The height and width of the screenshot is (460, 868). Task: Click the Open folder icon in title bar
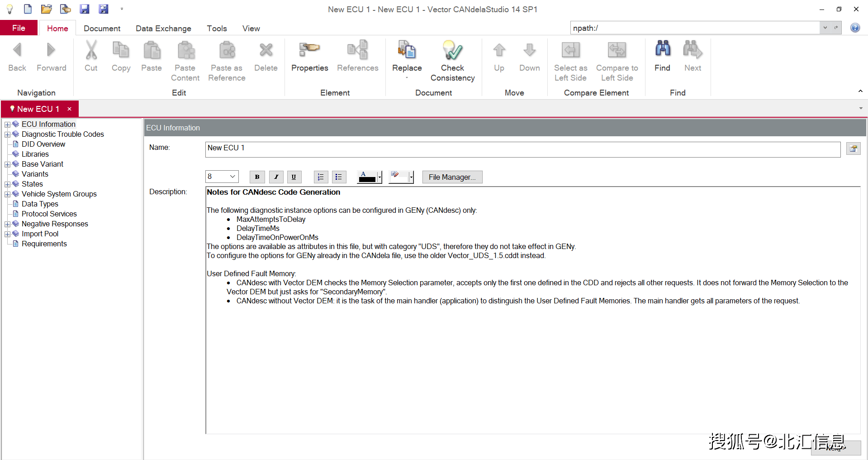coord(46,9)
